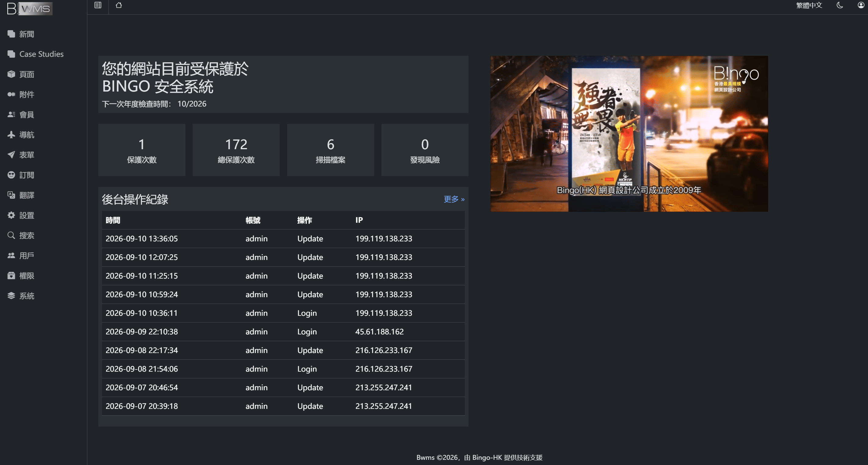Click the 頁面 pages cube icon
The height and width of the screenshot is (465, 868).
pyautogui.click(x=11, y=74)
